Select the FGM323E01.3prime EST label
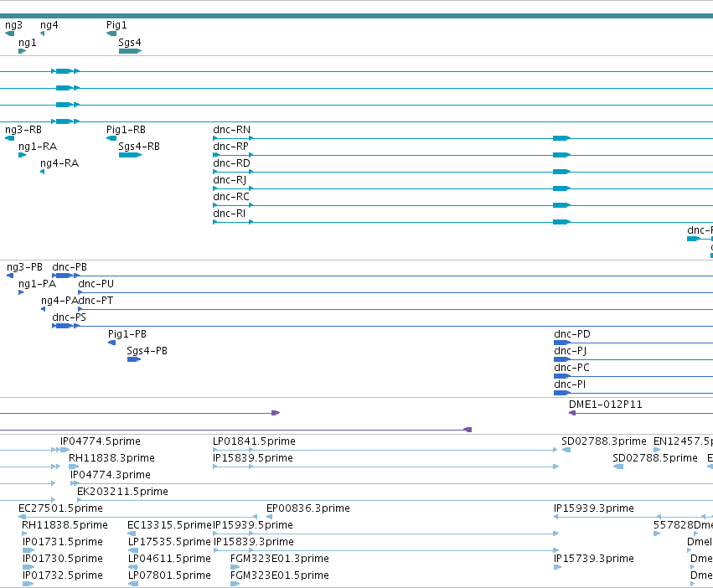Image resolution: width=713 pixels, height=588 pixels. pyautogui.click(x=280, y=559)
